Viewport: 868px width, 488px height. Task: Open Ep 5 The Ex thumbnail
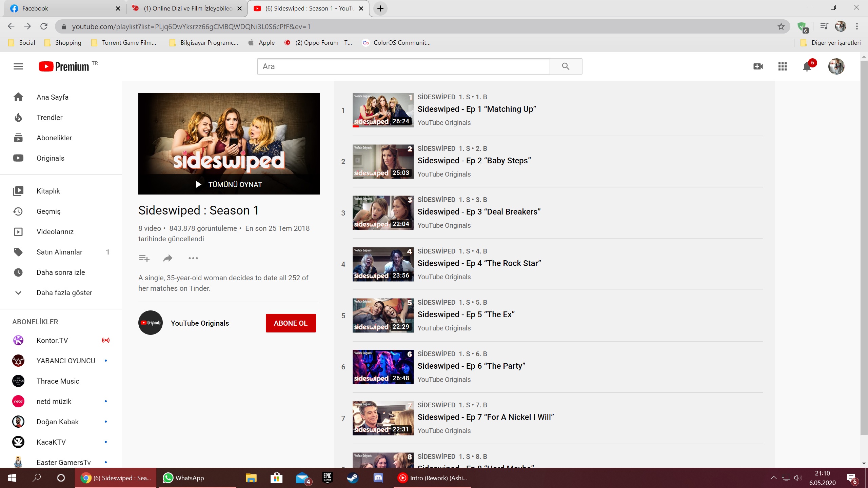coord(383,316)
